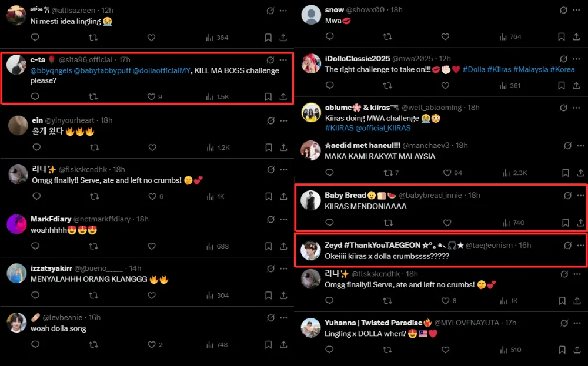Viewport: 588px width, 366px height.
Task: Open more options on allisazreen's tweet
Action: tap(283, 11)
